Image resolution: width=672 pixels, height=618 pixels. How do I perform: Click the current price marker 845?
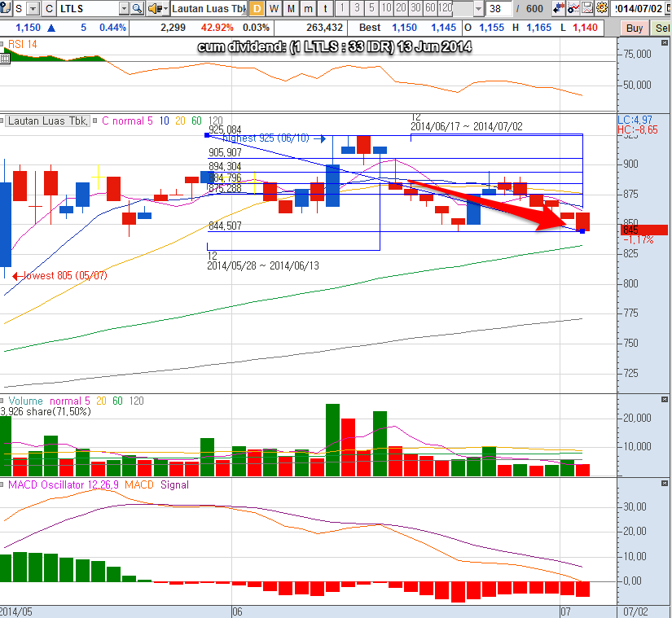(644, 230)
